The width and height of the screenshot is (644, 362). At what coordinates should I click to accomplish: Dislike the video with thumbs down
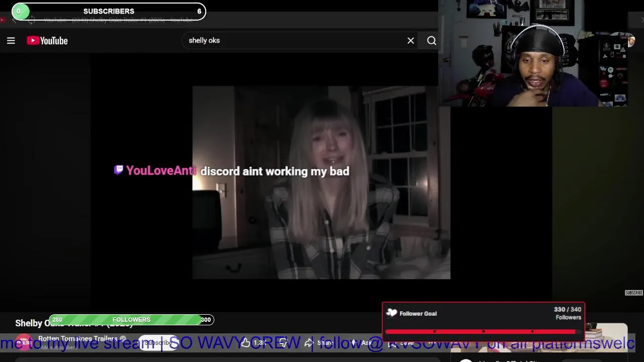283,343
